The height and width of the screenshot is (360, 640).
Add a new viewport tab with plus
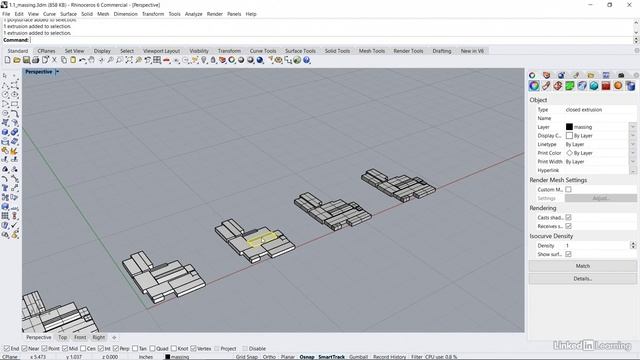click(x=114, y=338)
